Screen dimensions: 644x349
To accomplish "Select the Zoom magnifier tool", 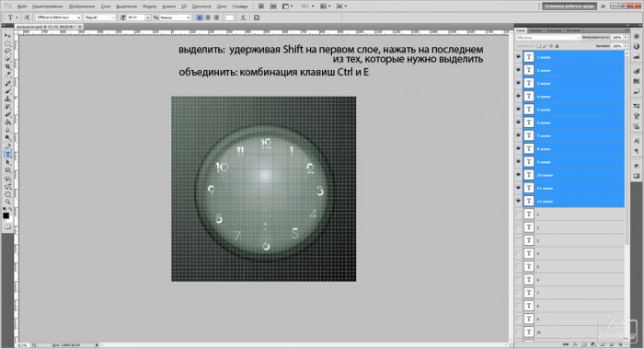I will (x=7, y=202).
